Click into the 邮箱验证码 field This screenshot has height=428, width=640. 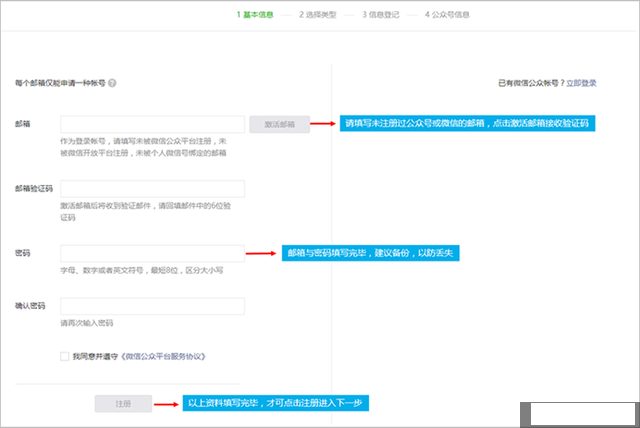(152, 189)
